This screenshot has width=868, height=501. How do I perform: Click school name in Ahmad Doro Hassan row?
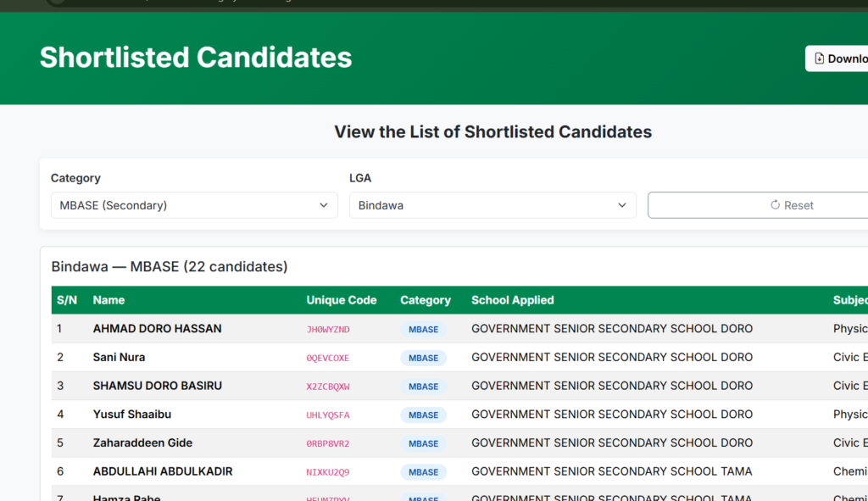pos(612,329)
